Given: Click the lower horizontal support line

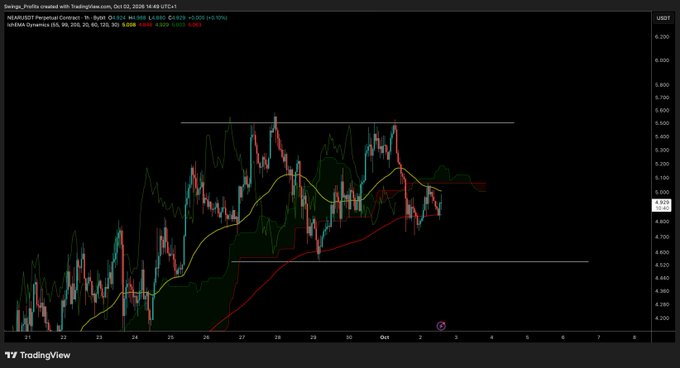Looking at the screenshot, I should [410, 261].
